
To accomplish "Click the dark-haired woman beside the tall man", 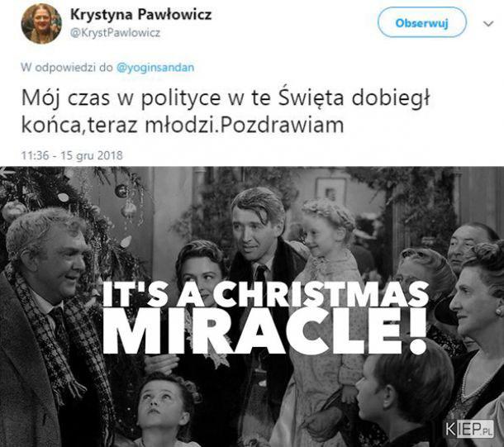I will coord(201,270).
